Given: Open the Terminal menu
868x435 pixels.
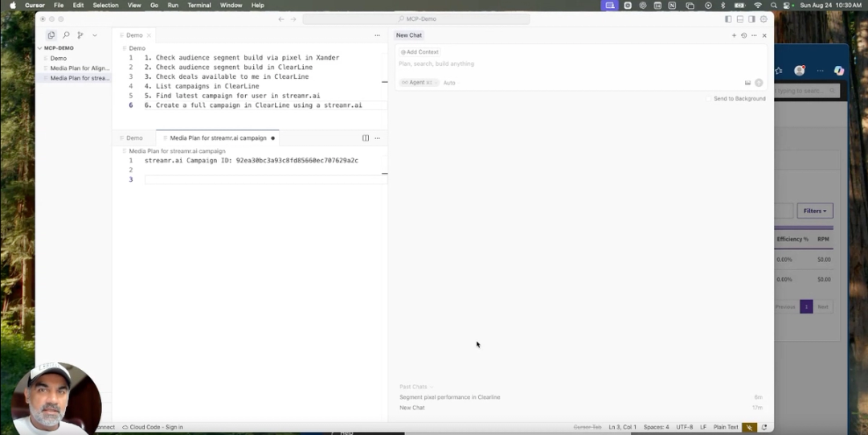Looking at the screenshot, I should pyautogui.click(x=199, y=5).
